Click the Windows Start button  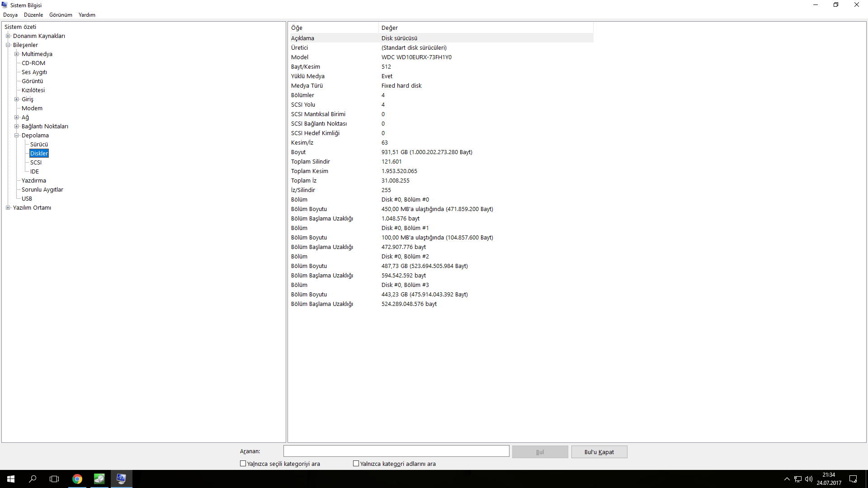point(11,479)
